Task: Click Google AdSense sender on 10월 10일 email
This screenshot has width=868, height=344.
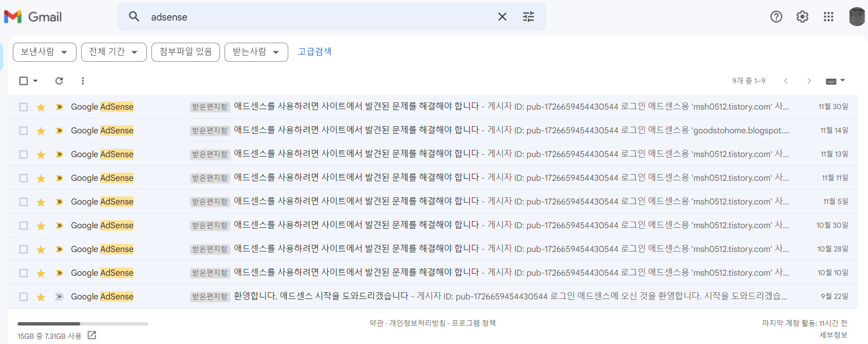Action: pyautogui.click(x=102, y=273)
